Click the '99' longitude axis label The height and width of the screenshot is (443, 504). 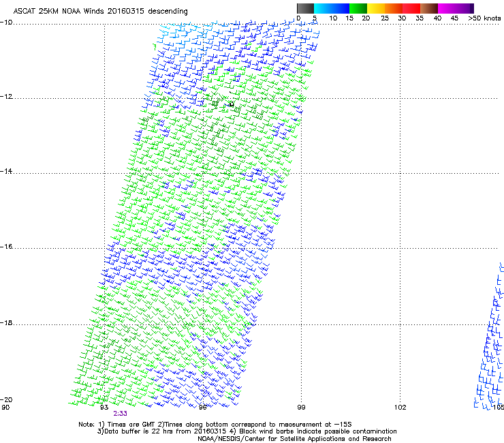click(x=301, y=408)
